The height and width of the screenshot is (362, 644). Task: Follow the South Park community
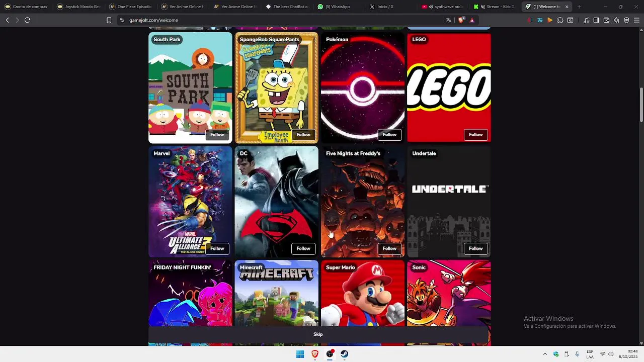coord(217,135)
